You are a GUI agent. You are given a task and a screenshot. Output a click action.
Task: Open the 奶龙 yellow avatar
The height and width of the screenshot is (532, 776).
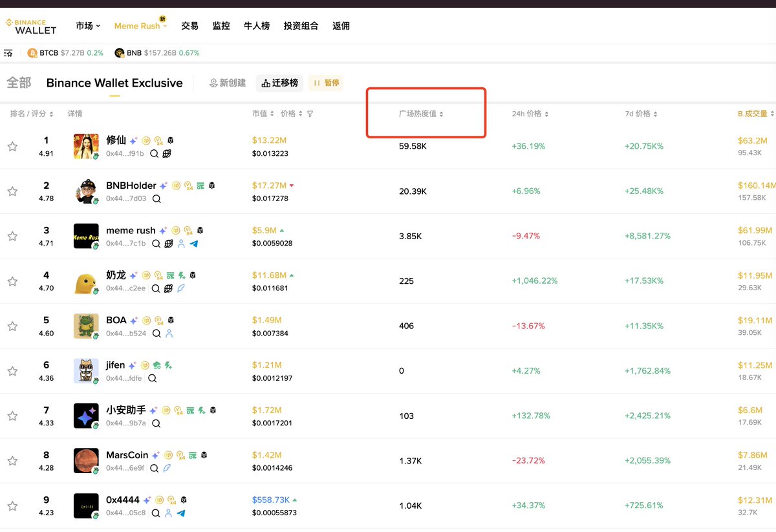86,281
